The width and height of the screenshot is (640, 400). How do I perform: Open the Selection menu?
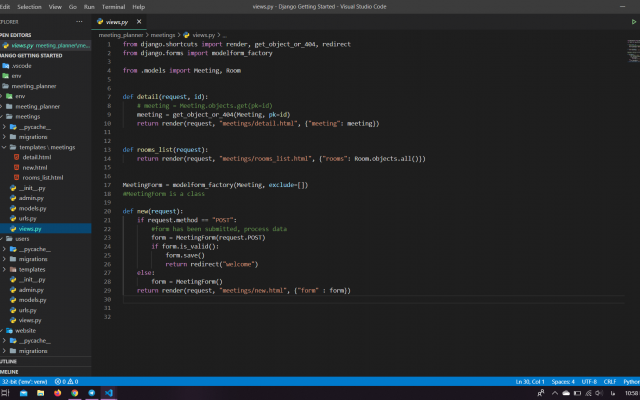pyautogui.click(x=29, y=7)
